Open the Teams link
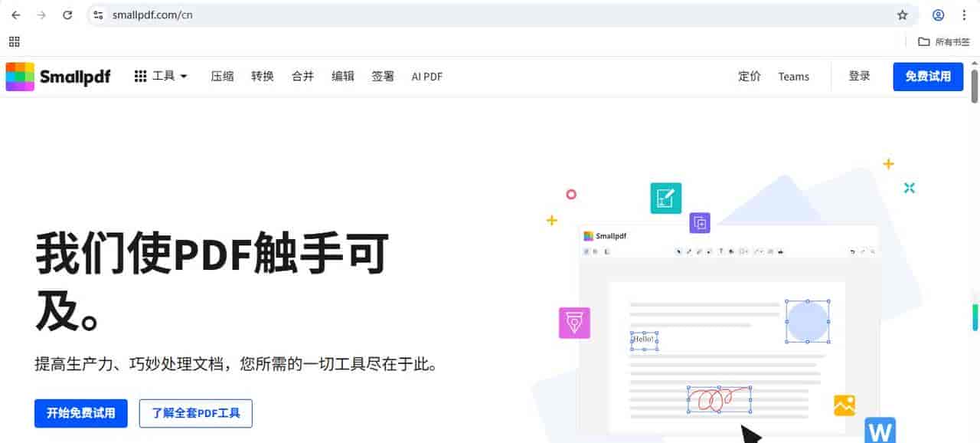The height and width of the screenshot is (443, 980). click(x=794, y=77)
